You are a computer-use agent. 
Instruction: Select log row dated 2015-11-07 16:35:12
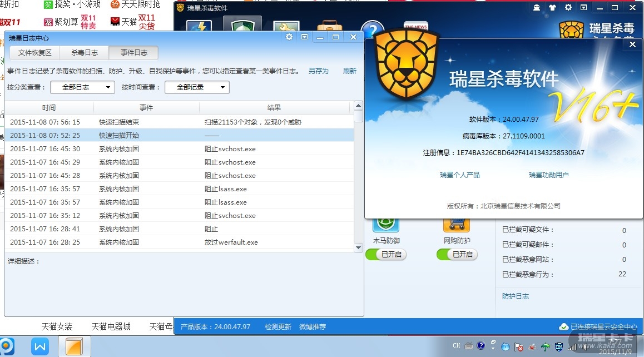(179, 215)
